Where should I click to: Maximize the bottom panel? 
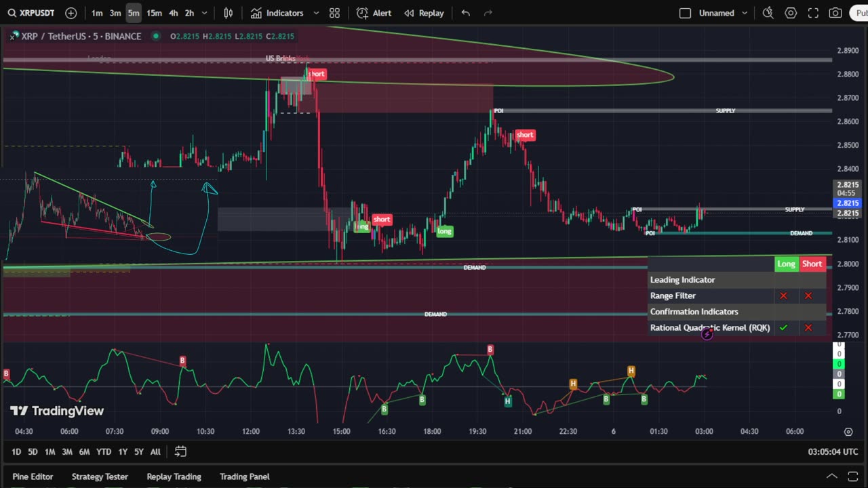pos(853,476)
